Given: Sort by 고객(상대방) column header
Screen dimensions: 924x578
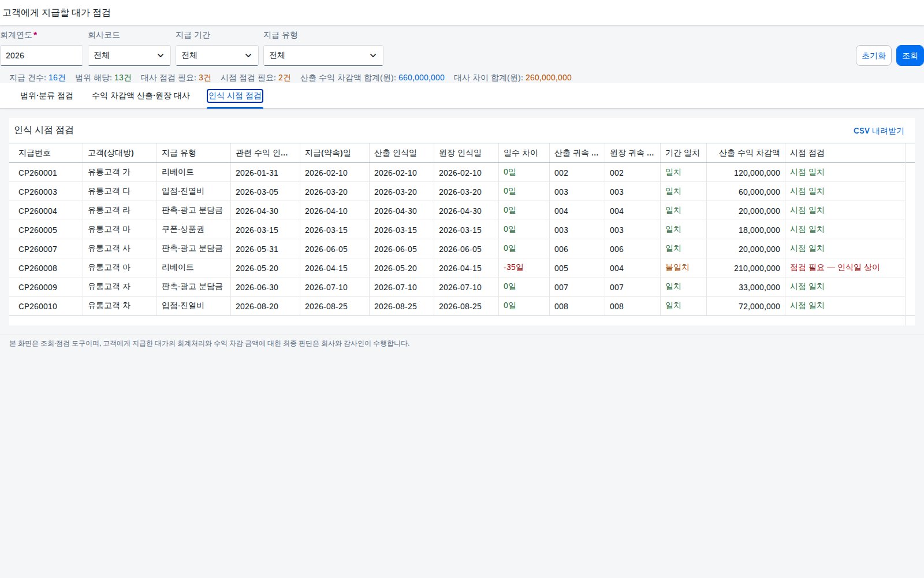Looking at the screenshot, I should pyautogui.click(x=120, y=153).
